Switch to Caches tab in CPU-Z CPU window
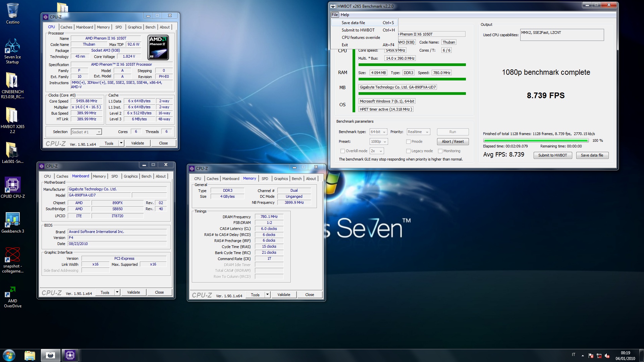Screen dimensions: 644x362 (x=66, y=27)
